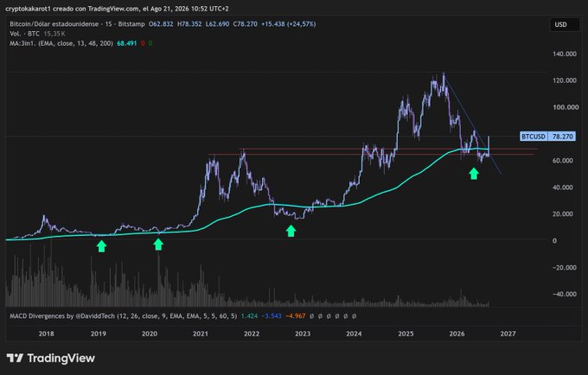This screenshot has width=588, height=375.
Task: Click the BTCUSD 78.270 price label
Action: click(548, 137)
